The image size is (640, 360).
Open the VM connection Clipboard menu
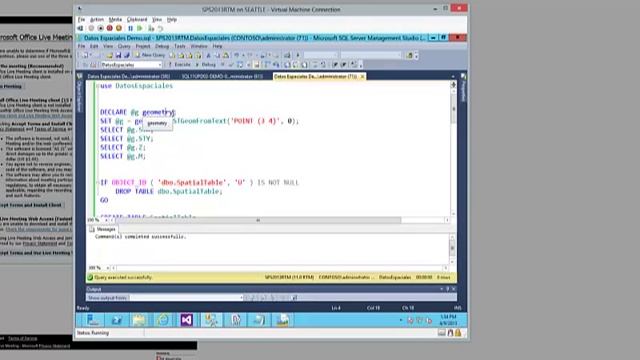point(137,19)
